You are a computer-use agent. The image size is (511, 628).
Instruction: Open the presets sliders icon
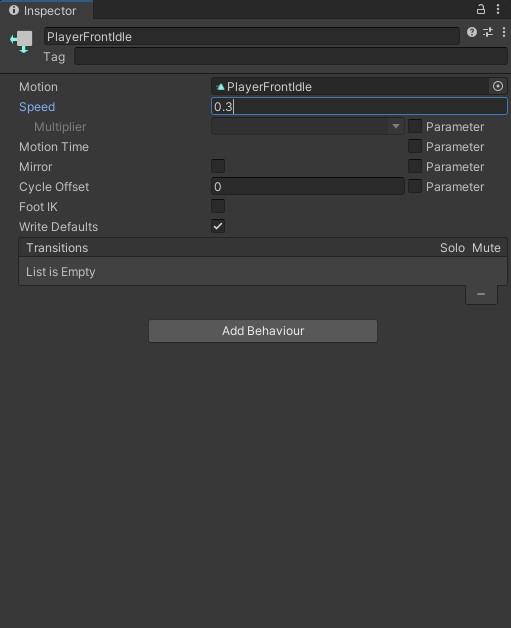[488, 32]
